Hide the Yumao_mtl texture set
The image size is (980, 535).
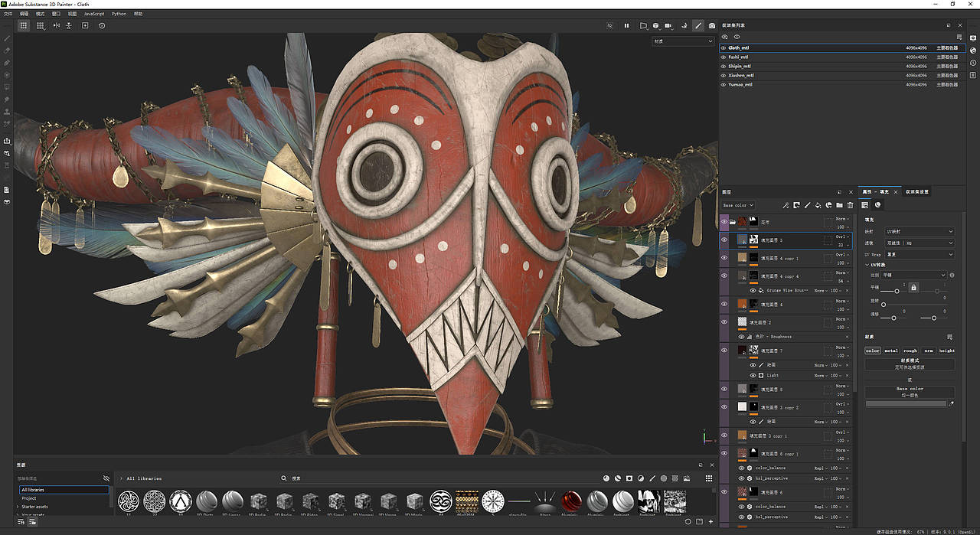tap(724, 85)
